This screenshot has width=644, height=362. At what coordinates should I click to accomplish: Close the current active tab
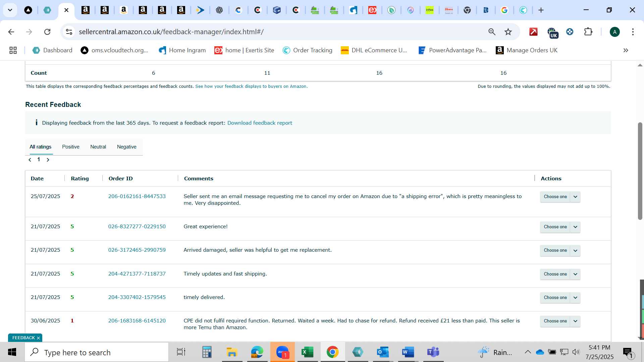tap(66, 10)
